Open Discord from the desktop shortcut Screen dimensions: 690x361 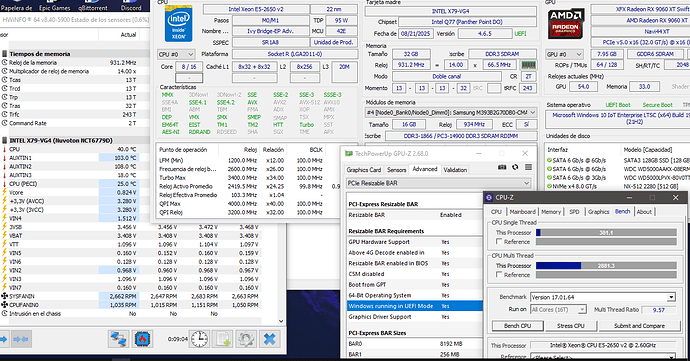131,7
